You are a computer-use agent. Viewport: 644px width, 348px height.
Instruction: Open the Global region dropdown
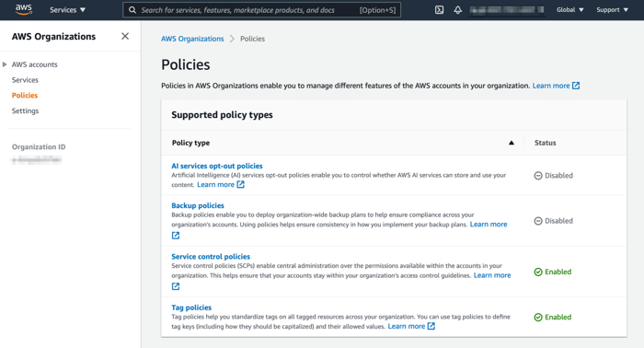(570, 10)
